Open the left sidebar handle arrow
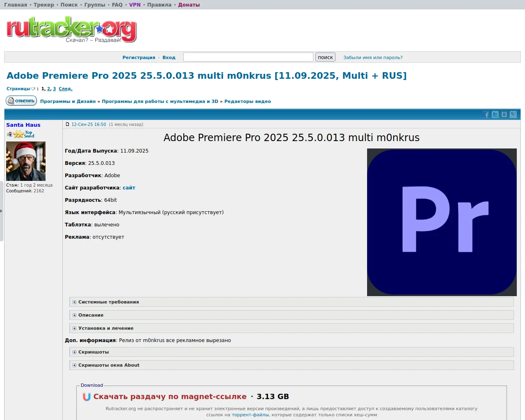The width and height of the screenshot is (525, 420). coord(1,211)
